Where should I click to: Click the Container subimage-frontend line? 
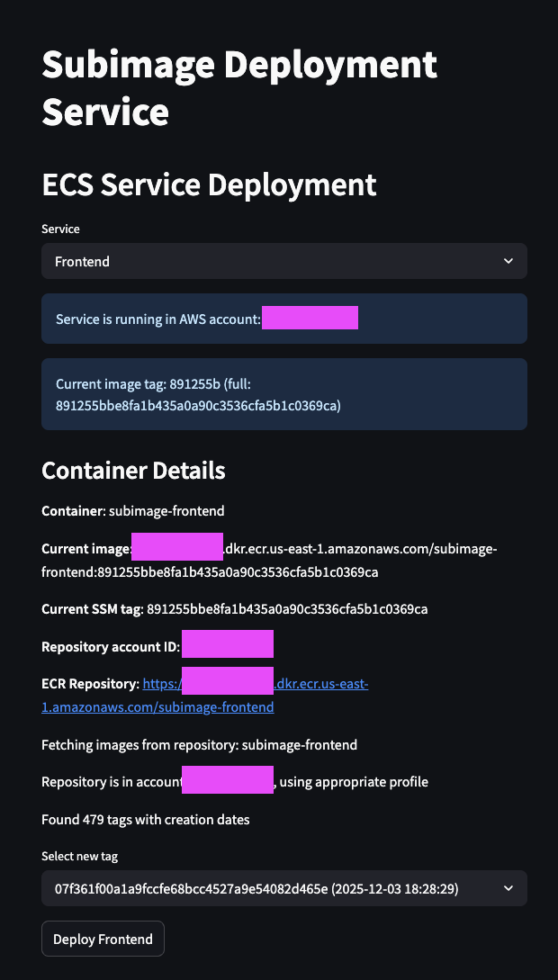132,511
